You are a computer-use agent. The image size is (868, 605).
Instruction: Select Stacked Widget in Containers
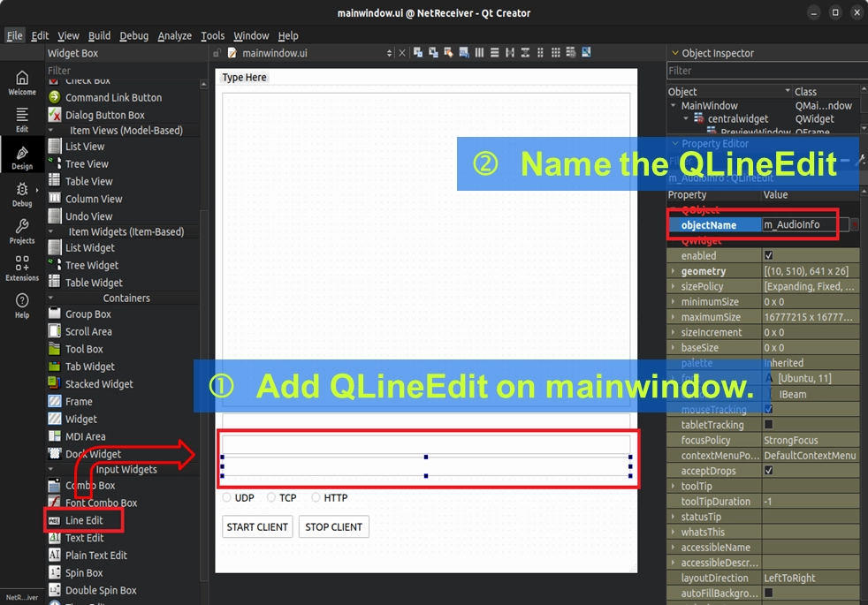99,384
